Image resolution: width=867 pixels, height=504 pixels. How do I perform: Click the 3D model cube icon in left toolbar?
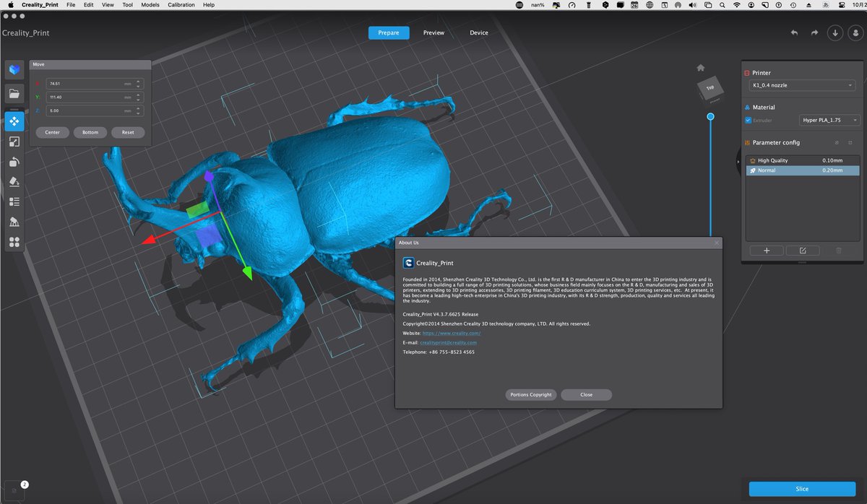14,70
